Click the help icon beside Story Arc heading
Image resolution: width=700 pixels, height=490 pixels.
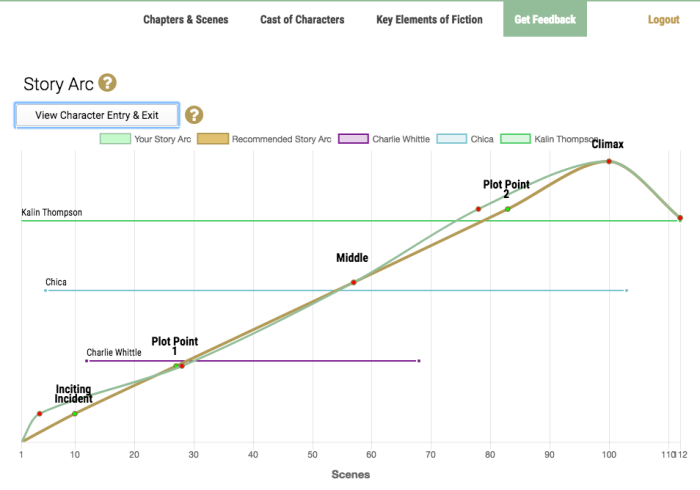tap(108, 83)
